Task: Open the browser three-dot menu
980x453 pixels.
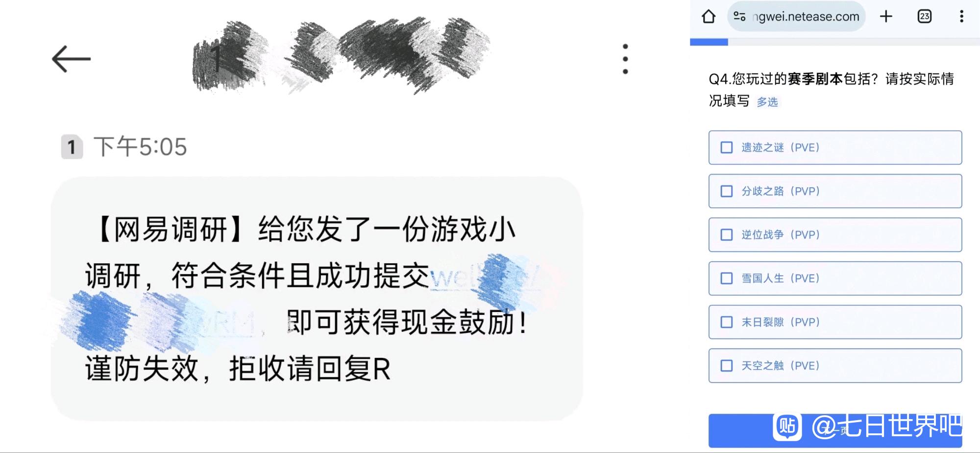Action: (x=961, y=17)
